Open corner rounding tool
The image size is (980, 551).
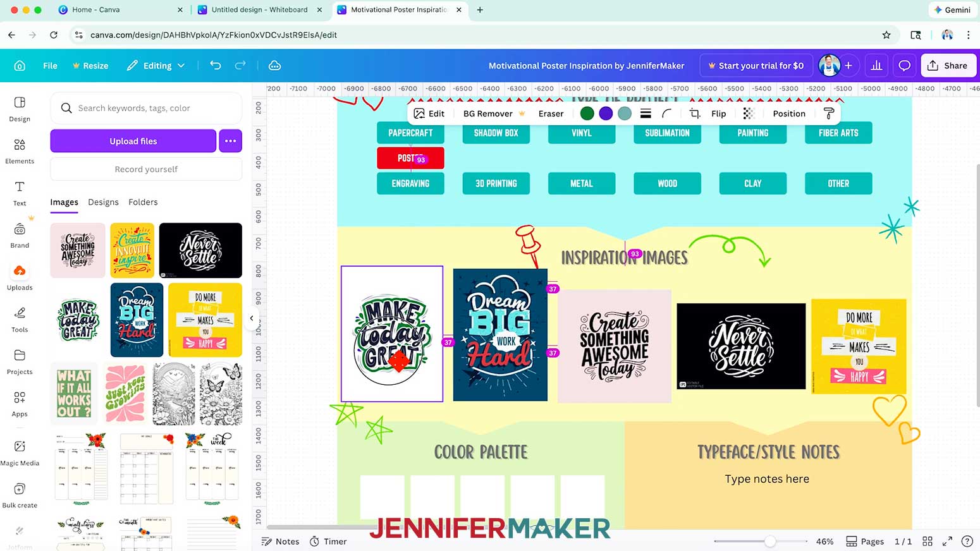(667, 114)
